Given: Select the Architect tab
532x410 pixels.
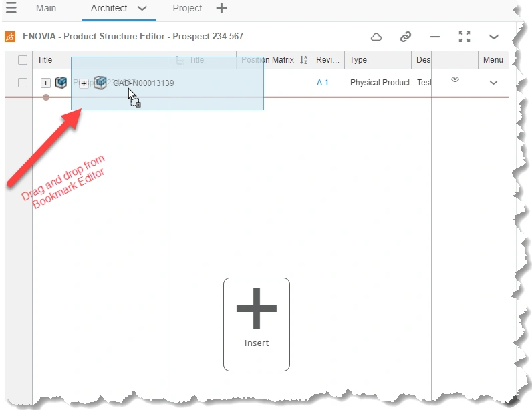Looking at the screenshot, I should click(x=108, y=8).
